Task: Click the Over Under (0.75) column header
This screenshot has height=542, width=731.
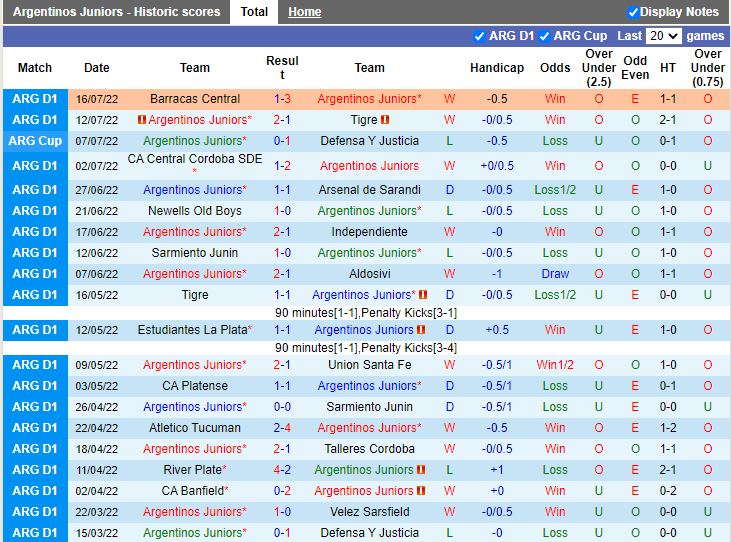Action: click(x=708, y=68)
